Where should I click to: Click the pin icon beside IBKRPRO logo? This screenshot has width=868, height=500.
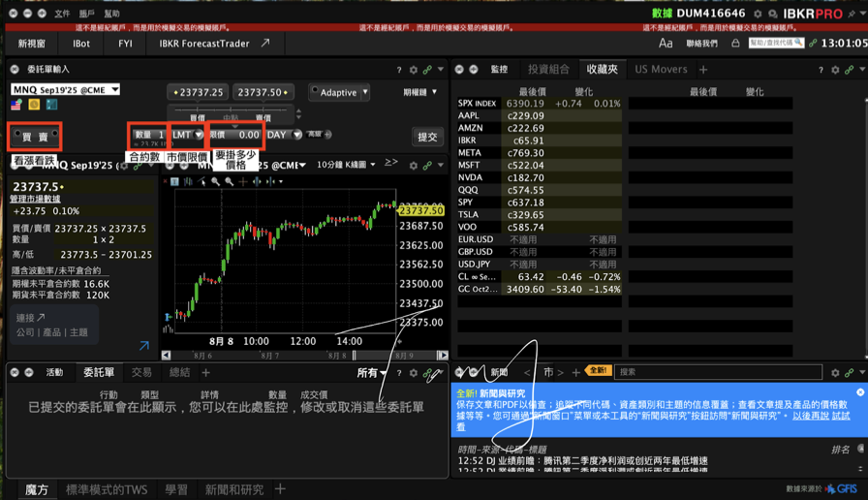pos(852,14)
